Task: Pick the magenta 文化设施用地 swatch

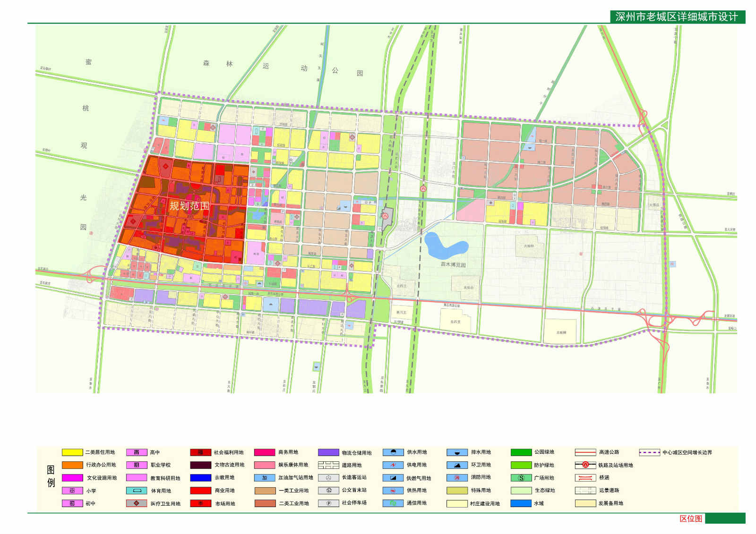Action: pyautogui.click(x=72, y=478)
